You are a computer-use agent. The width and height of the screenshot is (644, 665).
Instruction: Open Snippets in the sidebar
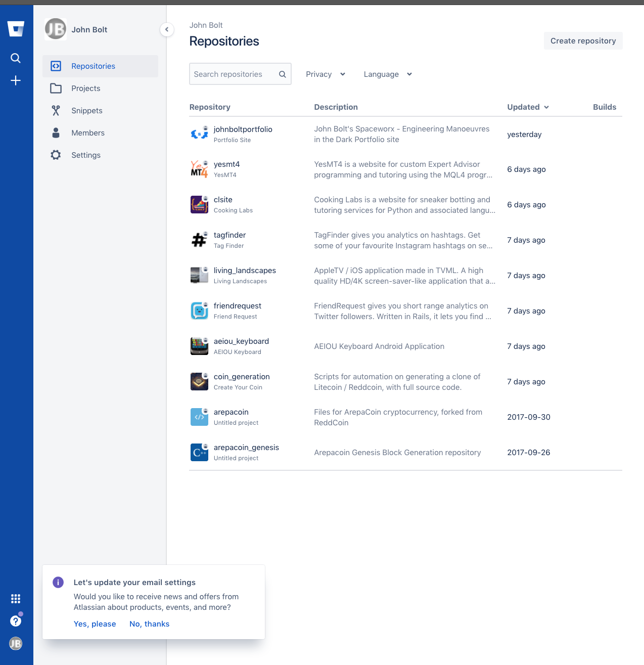click(x=87, y=111)
